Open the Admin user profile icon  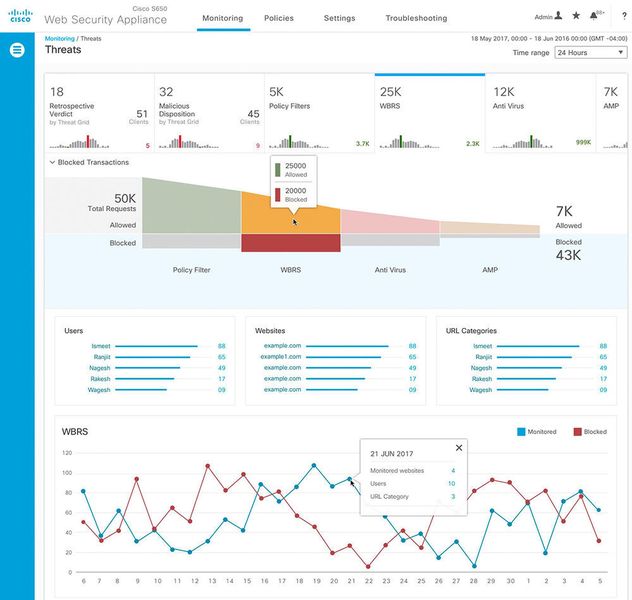coord(559,16)
